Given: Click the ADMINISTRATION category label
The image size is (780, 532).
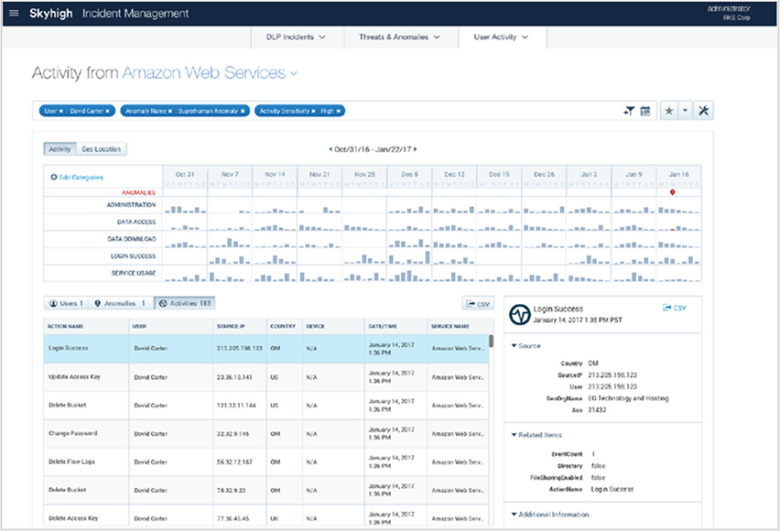Looking at the screenshot, I should 131,204.
